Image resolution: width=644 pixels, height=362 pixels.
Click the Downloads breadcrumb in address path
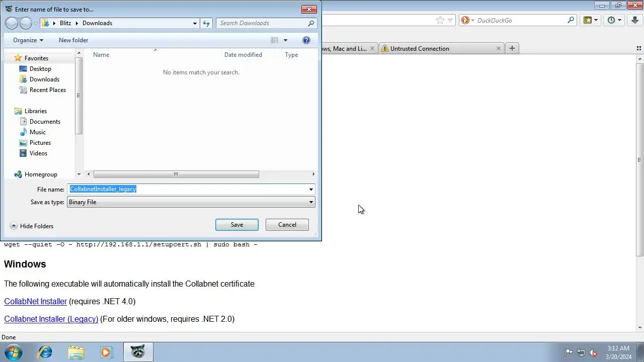click(x=97, y=23)
